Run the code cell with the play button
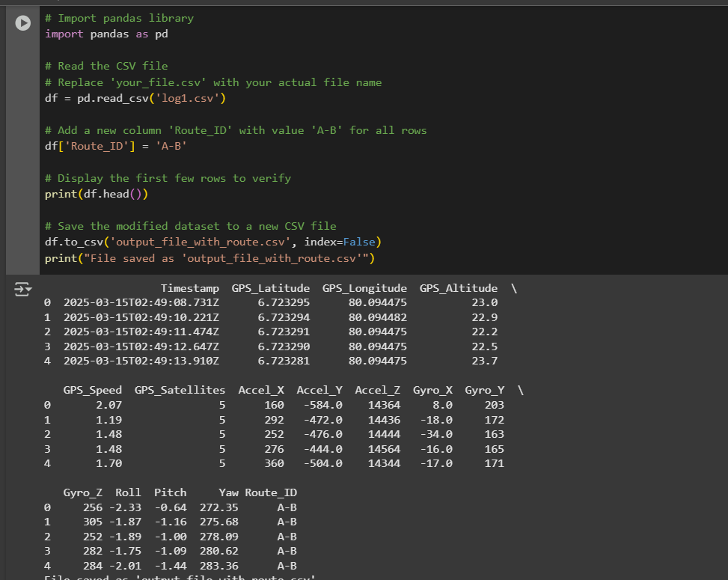The image size is (728, 580). (22, 22)
